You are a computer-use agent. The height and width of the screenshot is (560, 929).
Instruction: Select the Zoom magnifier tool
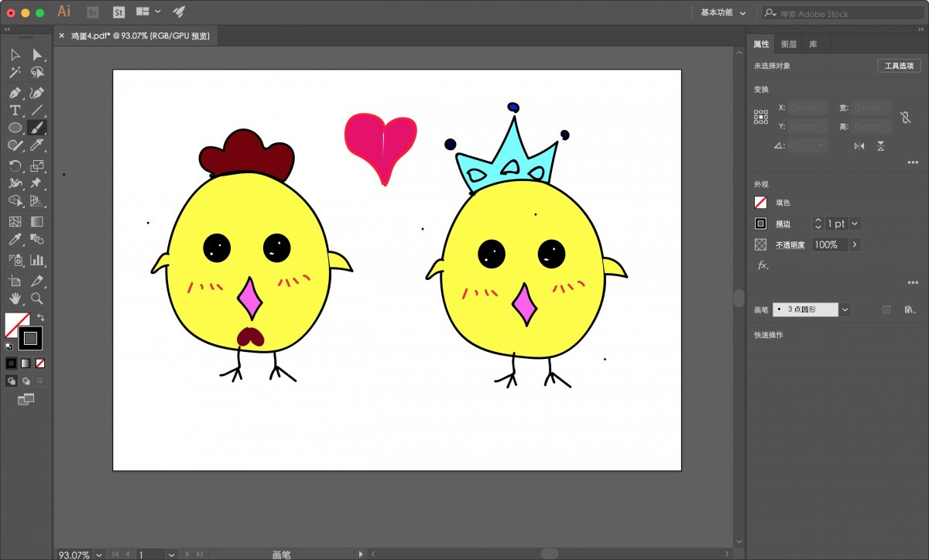click(36, 299)
